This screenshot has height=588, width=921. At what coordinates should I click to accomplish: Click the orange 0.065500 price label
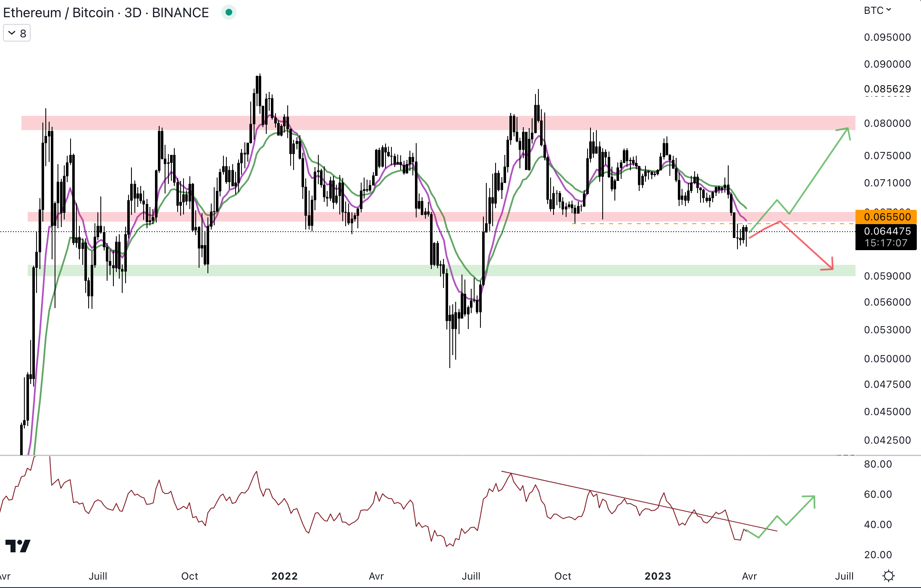(x=886, y=217)
